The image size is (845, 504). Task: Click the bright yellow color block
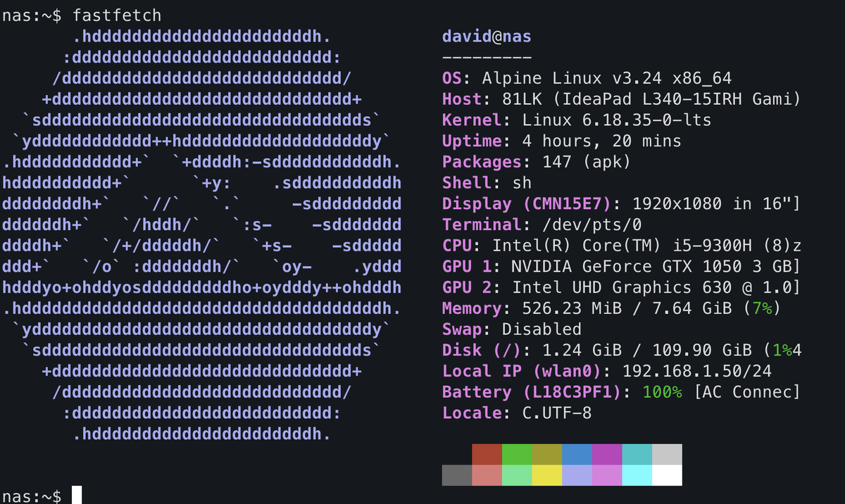pos(547,475)
